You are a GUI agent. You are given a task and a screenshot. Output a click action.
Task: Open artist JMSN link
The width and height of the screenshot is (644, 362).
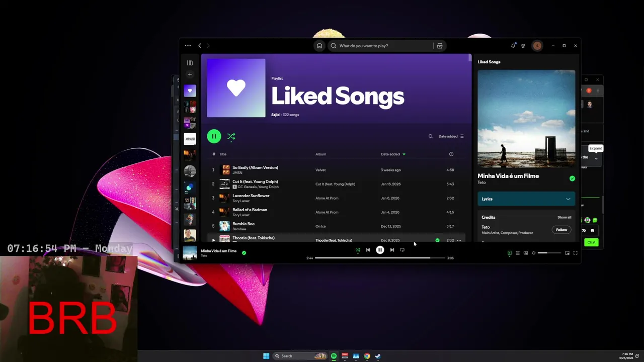(x=237, y=173)
